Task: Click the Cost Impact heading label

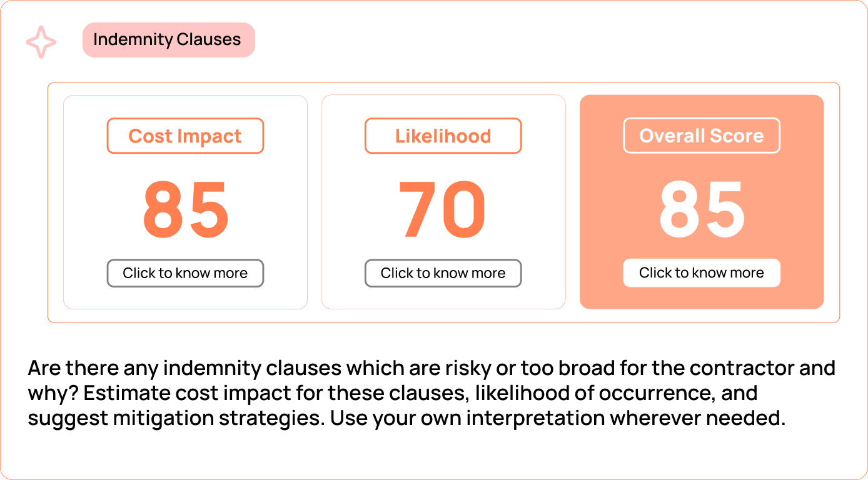Action: coord(185,136)
